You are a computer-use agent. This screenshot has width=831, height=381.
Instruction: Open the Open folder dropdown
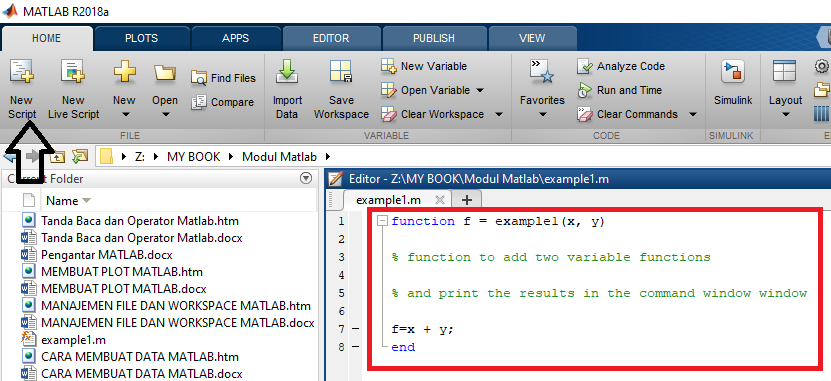tap(165, 90)
